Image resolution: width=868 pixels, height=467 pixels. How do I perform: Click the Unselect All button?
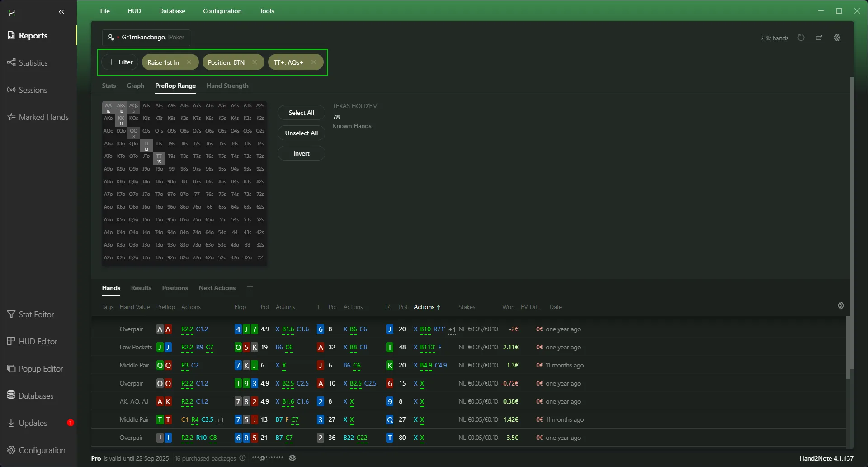[301, 133]
